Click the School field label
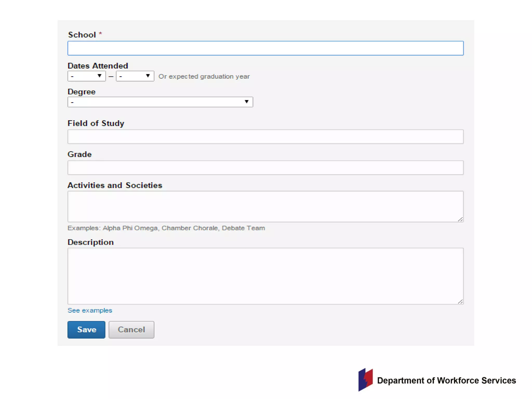The height and width of the screenshot is (399, 532). 82,35
